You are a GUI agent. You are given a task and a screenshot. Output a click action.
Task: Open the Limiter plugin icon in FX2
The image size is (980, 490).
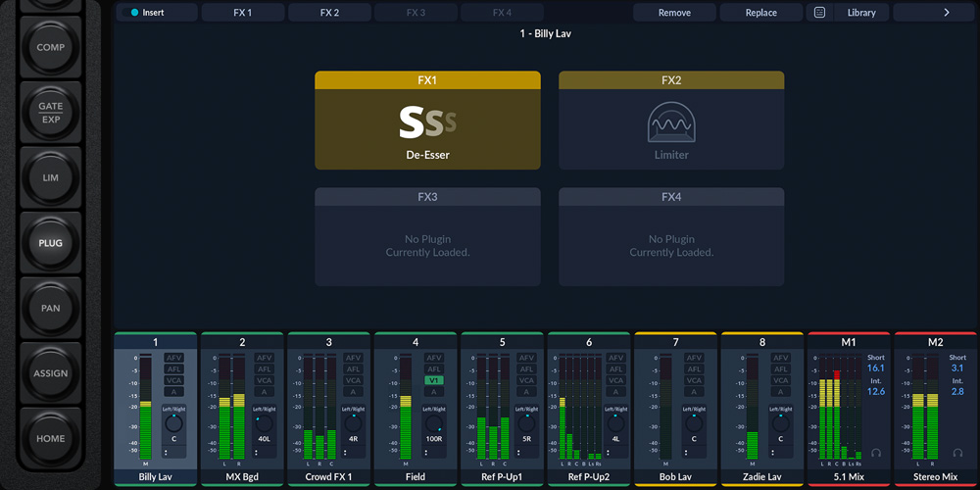coord(671,122)
